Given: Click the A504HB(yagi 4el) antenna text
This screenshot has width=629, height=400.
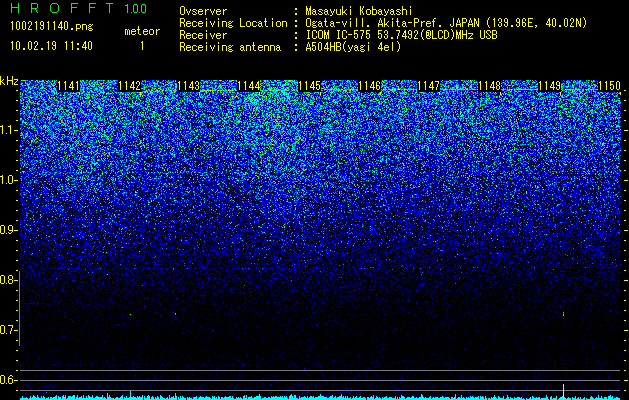Looking at the screenshot, I should click(x=353, y=47).
